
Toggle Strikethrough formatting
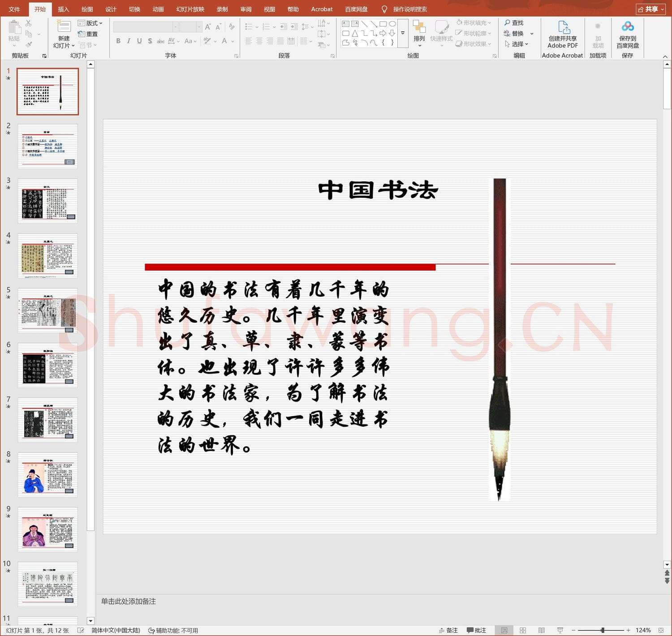(160, 41)
